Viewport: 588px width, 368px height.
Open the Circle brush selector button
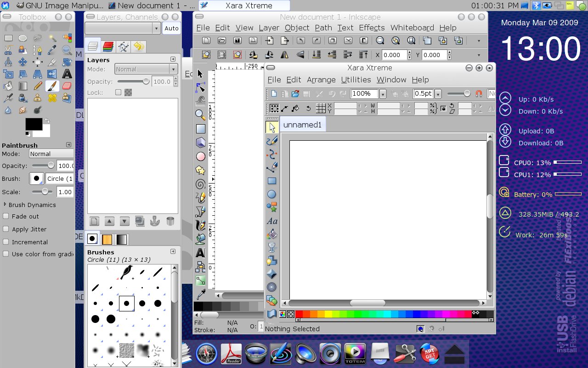click(36, 178)
